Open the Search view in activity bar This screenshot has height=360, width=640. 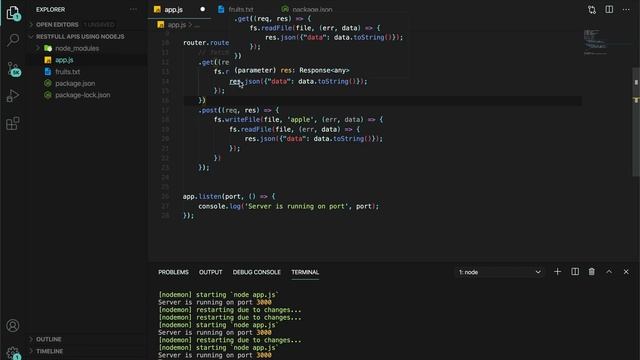click(x=13, y=40)
